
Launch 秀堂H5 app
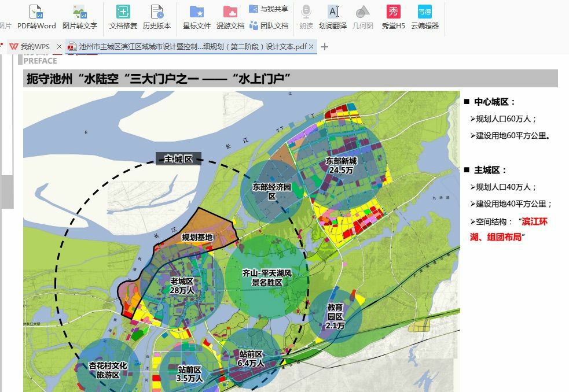394,17
